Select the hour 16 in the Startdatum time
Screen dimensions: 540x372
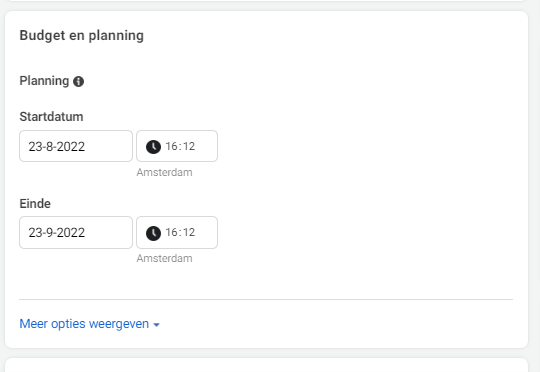[x=171, y=146]
